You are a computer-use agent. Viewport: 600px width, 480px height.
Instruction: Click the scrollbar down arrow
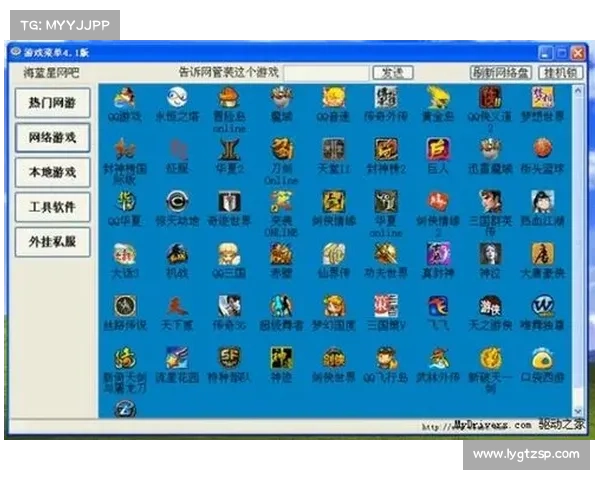tap(578, 411)
